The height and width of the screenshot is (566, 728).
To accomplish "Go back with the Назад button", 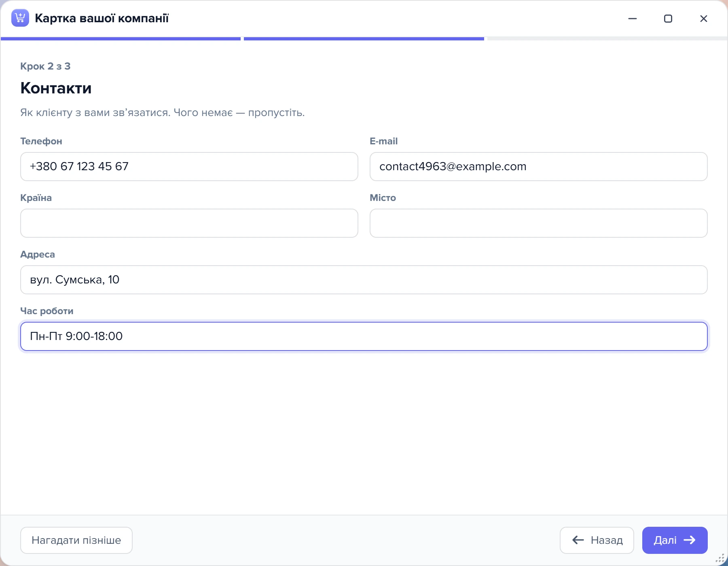I will 597,540.
